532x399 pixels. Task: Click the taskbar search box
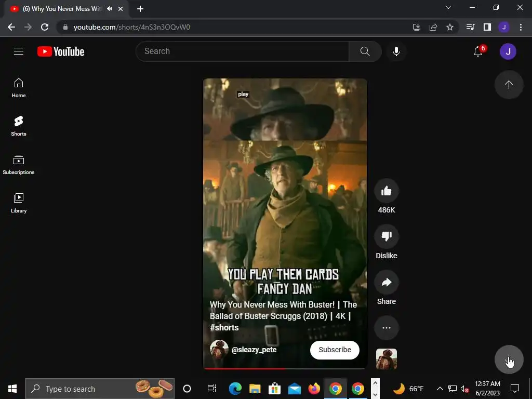(x=100, y=389)
